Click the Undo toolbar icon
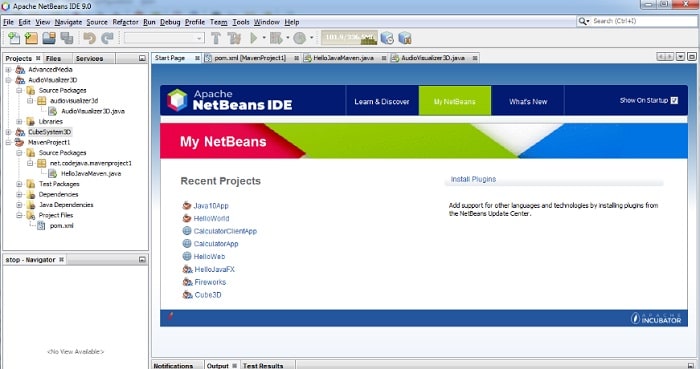 [90, 38]
